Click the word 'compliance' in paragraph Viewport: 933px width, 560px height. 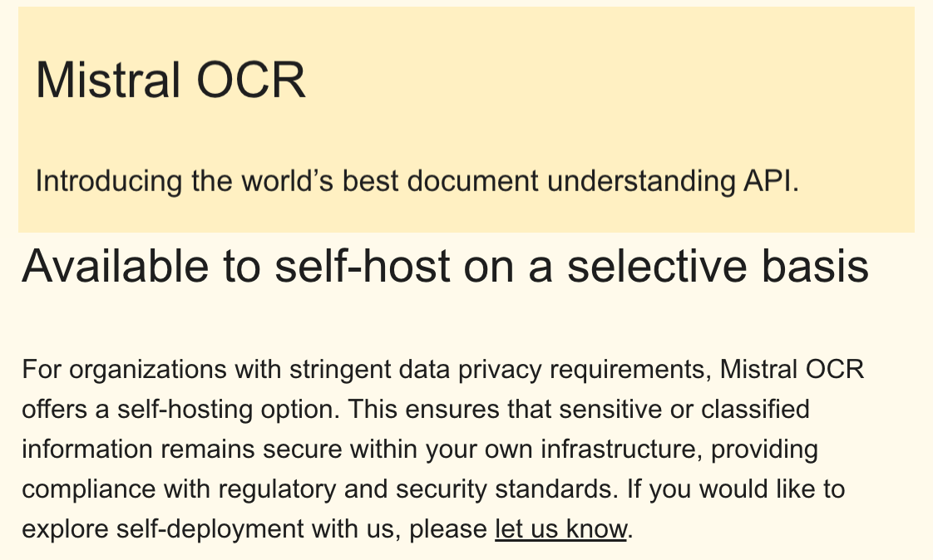click(x=89, y=489)
